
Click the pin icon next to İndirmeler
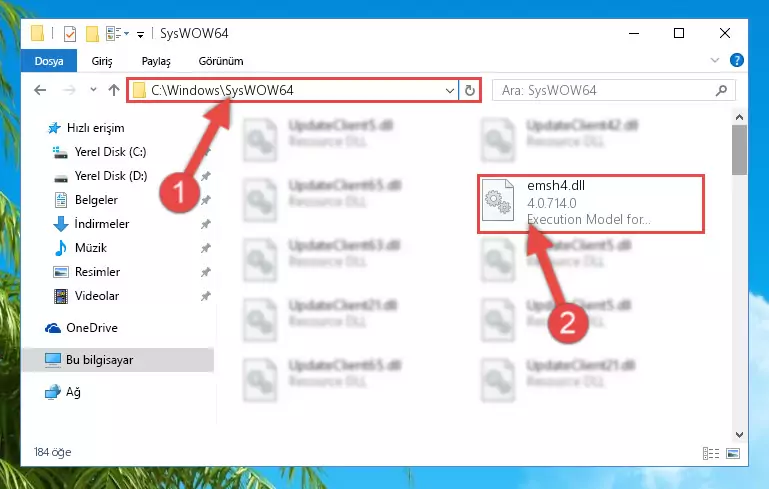point(205,224)
